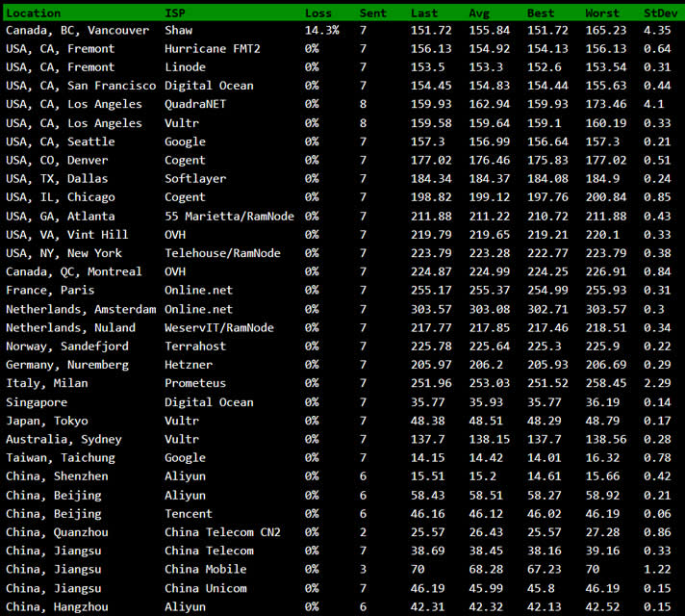Select the Hurricane FMT2 ISP entry

[213, 48]
